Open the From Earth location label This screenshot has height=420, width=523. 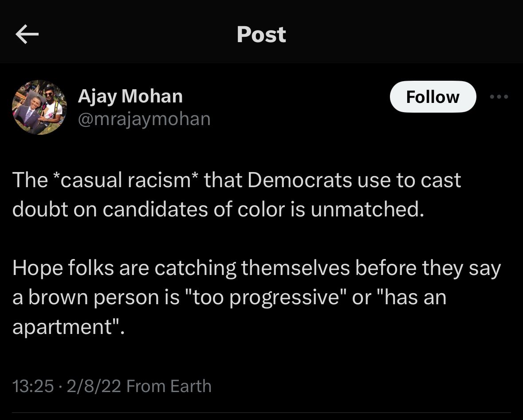169,386
